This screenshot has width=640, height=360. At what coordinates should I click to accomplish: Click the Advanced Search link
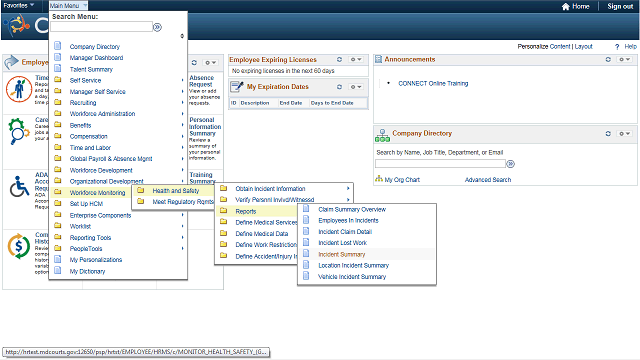488,180
